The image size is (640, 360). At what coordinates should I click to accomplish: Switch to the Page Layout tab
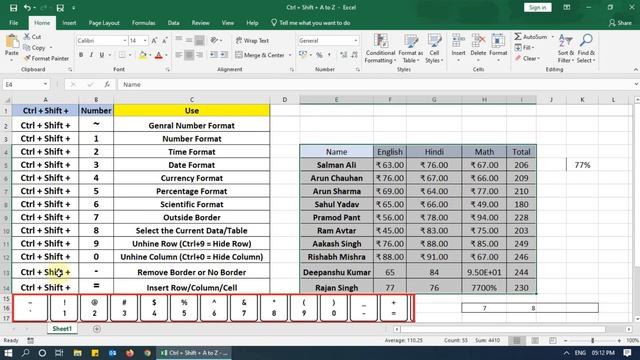[x=104, y=23]
